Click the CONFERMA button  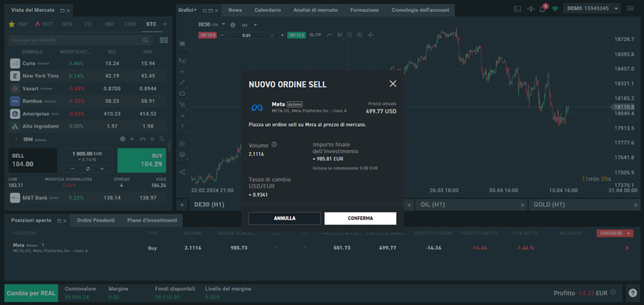pyautogui.click(x=360, y=218)
